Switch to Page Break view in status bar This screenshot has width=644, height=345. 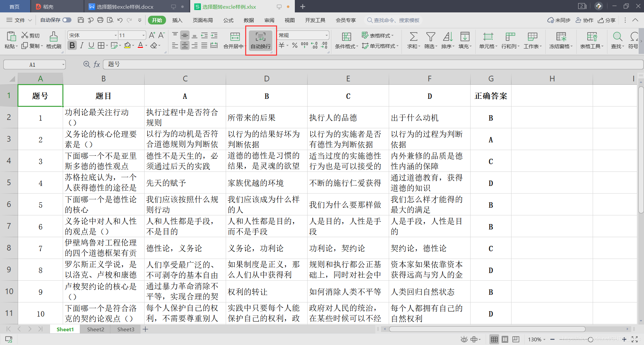click(x=516, y=339)
